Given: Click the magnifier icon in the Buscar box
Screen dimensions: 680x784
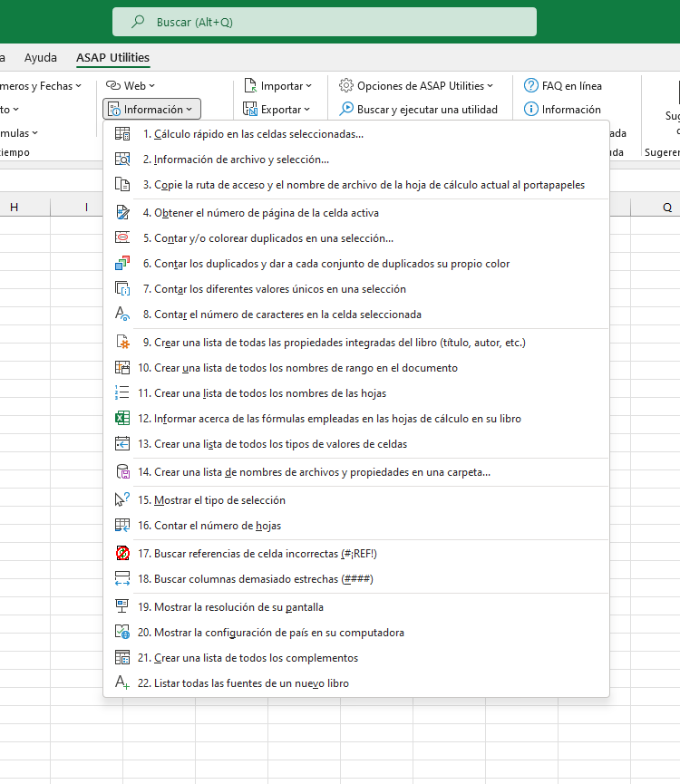Looking at the screenshot, I should (138, 22).
